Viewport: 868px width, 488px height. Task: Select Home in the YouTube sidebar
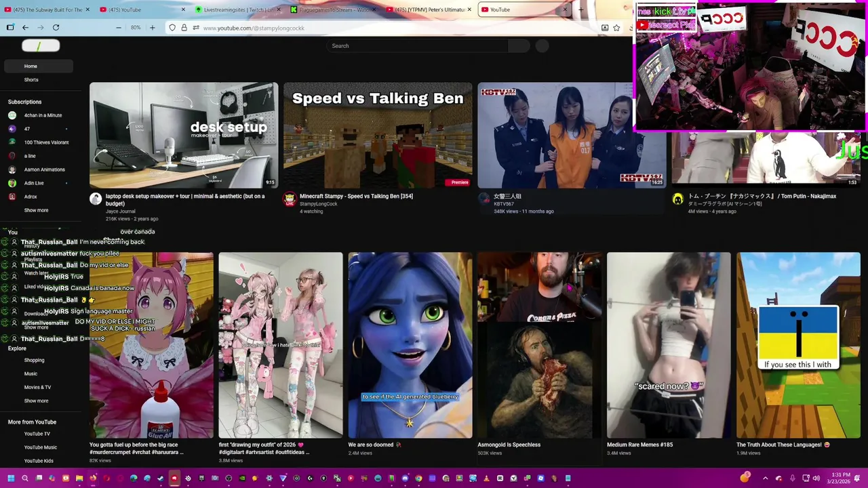(x=38, y=66)
